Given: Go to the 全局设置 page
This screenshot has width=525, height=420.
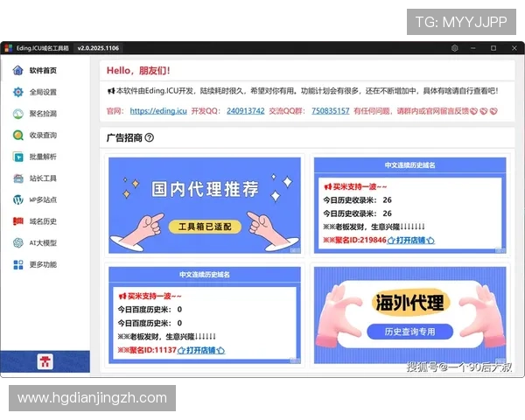Looking at the screenshot, I should 43,92.
